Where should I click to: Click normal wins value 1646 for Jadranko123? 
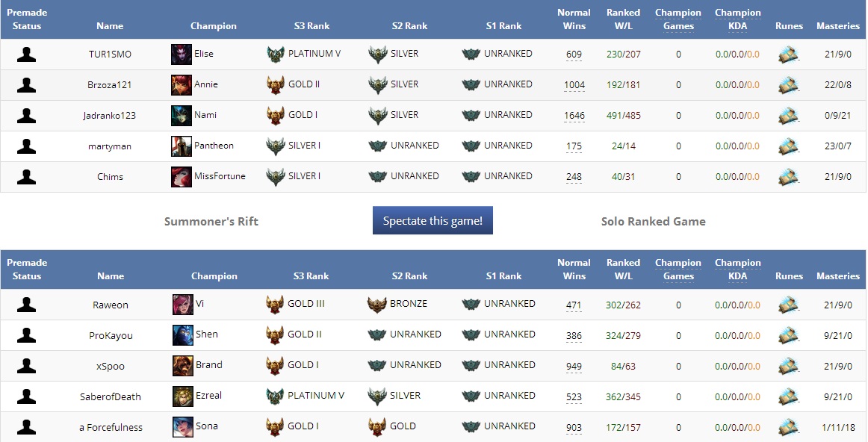[x=574, y=116]
